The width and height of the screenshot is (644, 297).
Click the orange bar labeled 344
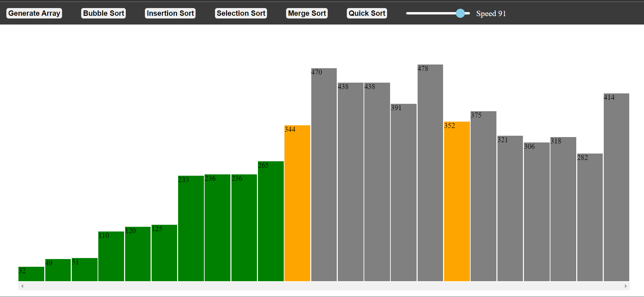[297, 203]
